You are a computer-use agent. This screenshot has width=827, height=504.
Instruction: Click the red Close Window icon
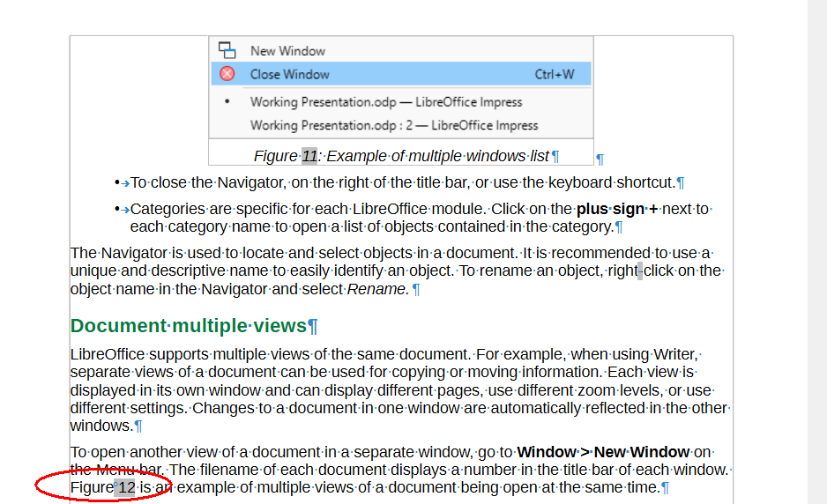[x=227, y=74]
